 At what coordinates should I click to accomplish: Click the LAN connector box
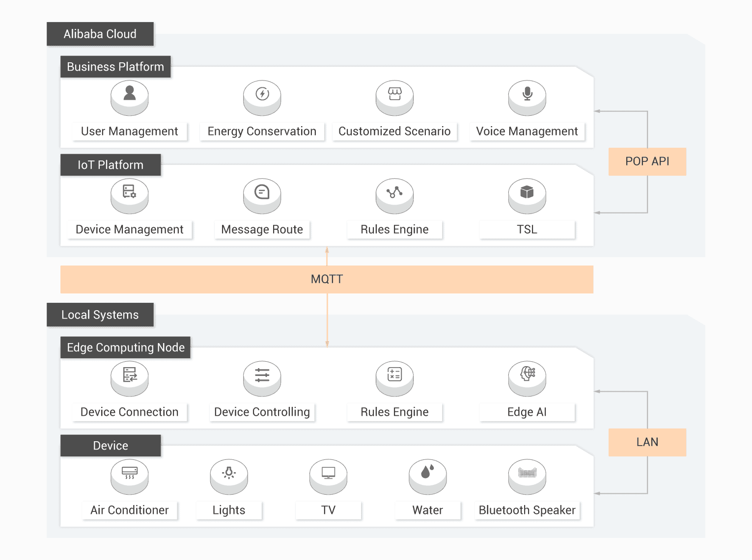click(x=647, y=442)
